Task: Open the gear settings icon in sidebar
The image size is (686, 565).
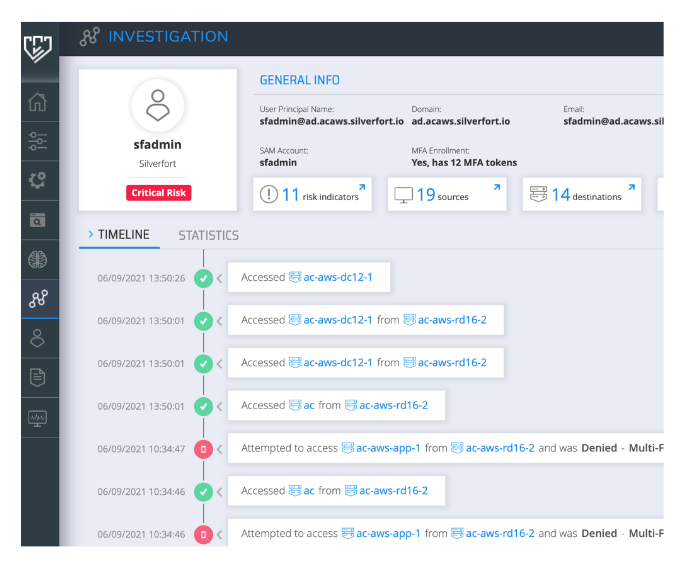Action: [x=39, y=180]
